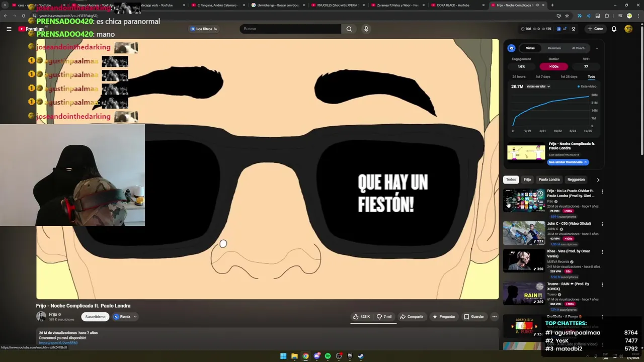Open the notifications bell
The width and height of the screenshot is (644, 362).
614,29
